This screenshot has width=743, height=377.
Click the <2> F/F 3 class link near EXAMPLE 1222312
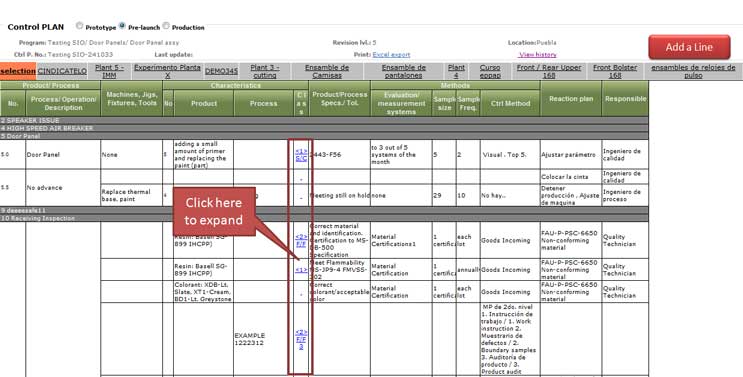tap(301, 339)
